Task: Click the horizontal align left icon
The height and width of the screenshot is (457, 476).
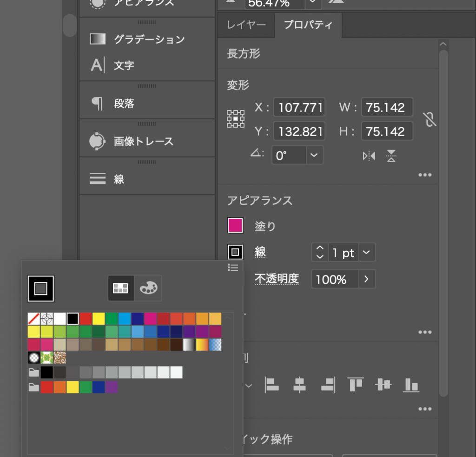Action: pos(271,385)
